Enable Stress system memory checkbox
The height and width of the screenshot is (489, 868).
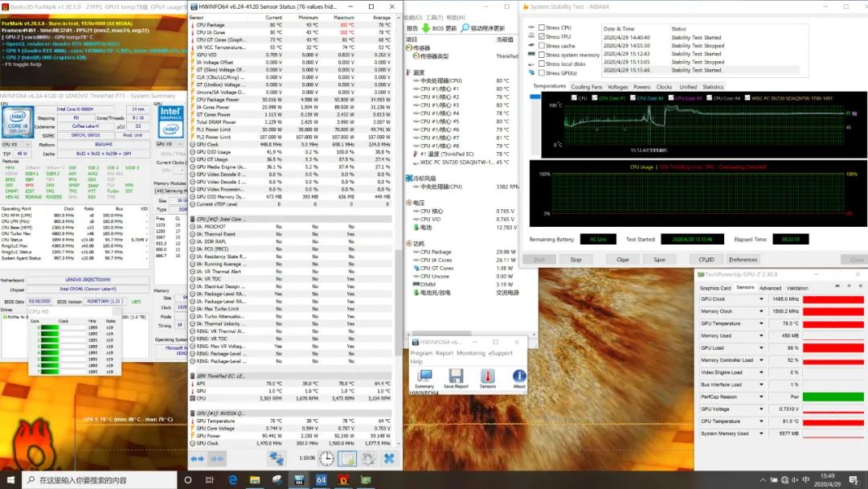[542, 54]
